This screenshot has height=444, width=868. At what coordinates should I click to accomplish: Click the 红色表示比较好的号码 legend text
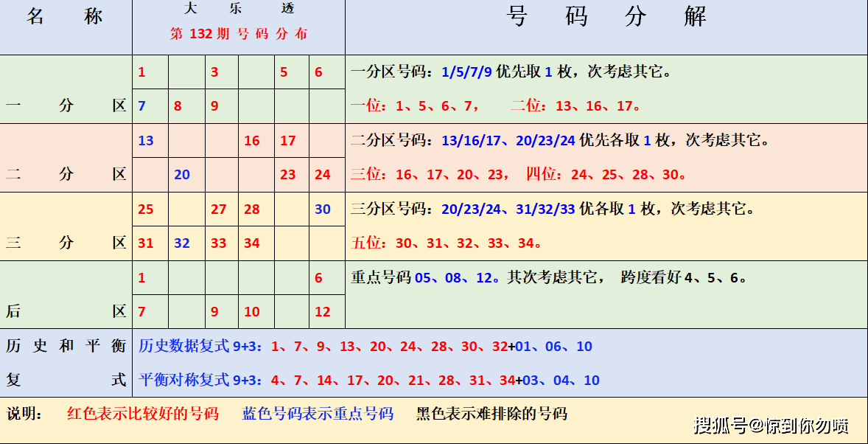click(x=143, y=414)
